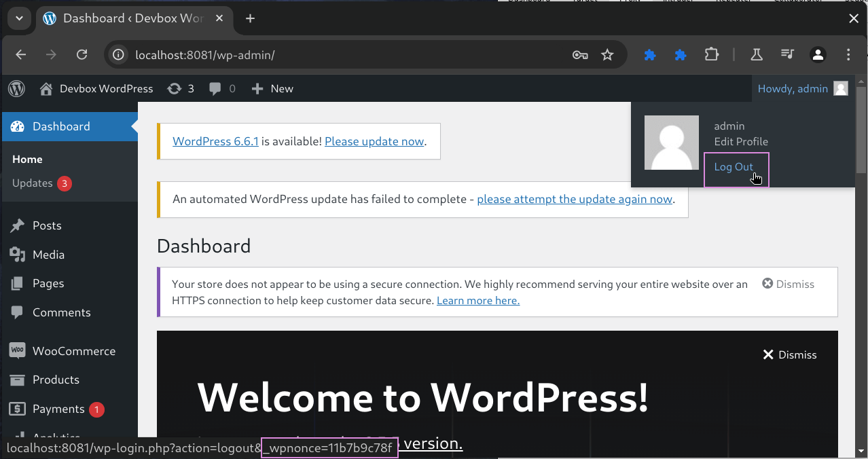The width and height of the screenshot is (868, 459).
Task: Bookmark this page with the star icon
Action: (607, 55)
